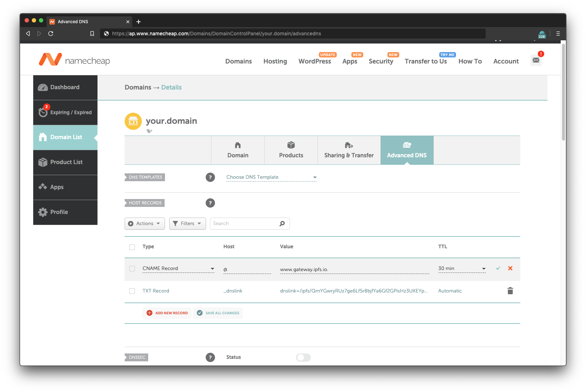This screenshot has height=392, width=586.
Task: Click the mail notifications envelope icon
Action: [x=536, y=60]
